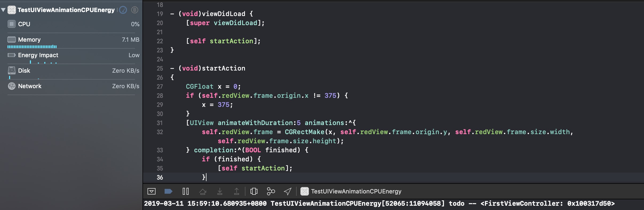Click the 0% CPU usage value
The image size is (644, 210).
(135, 24)
